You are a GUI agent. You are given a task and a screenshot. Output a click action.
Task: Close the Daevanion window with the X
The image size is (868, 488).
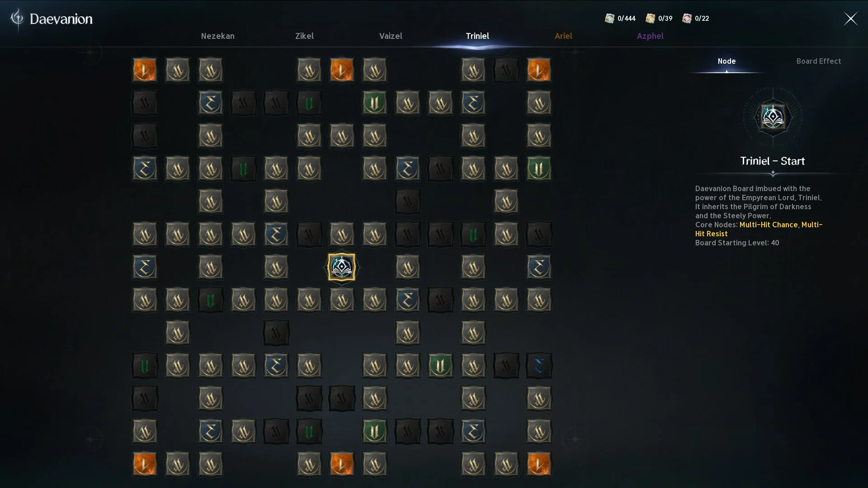[x=850, y=19]
